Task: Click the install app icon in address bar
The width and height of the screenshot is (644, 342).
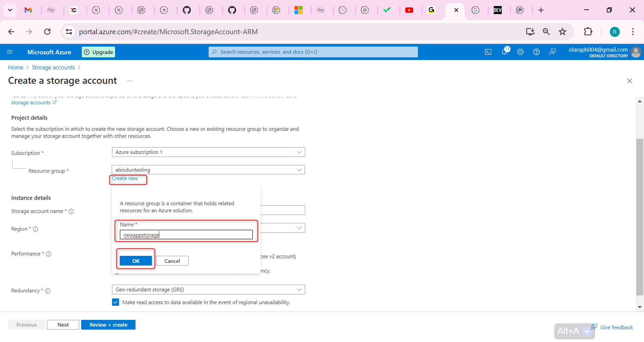Action: click(530, 32)
